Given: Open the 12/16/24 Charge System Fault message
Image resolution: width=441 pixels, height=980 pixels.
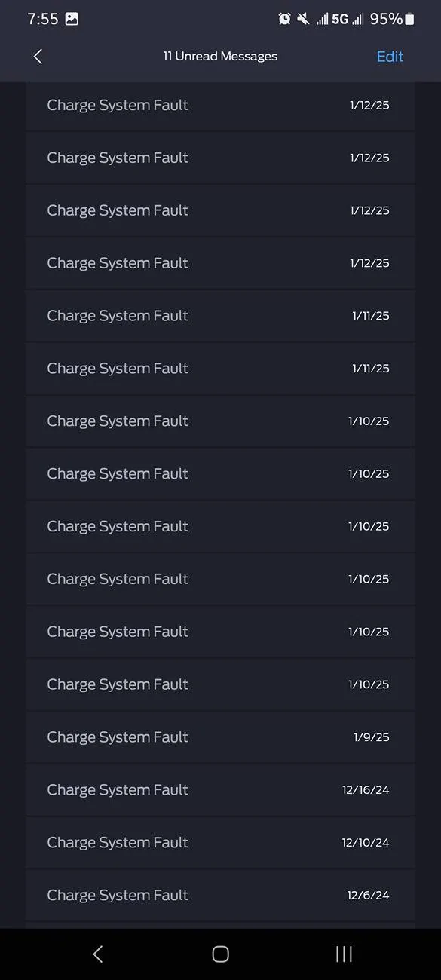Looking at the screenshot, I should click(x=220, y=790).
